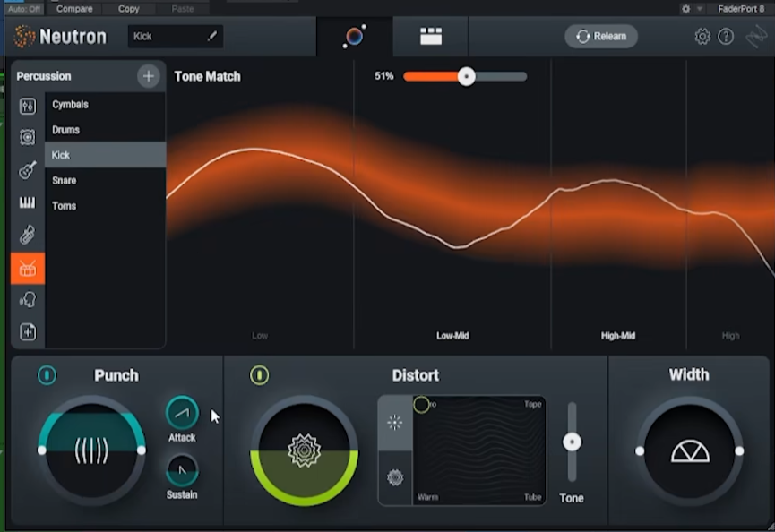Click the Warm corner of distortion pad

pos(428,497)
